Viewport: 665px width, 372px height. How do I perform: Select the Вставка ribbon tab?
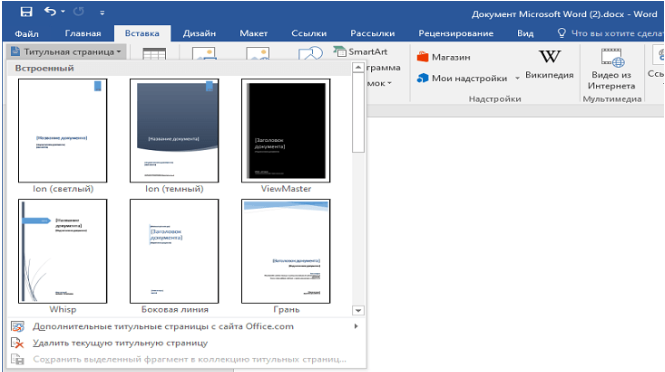coord(142,33)
